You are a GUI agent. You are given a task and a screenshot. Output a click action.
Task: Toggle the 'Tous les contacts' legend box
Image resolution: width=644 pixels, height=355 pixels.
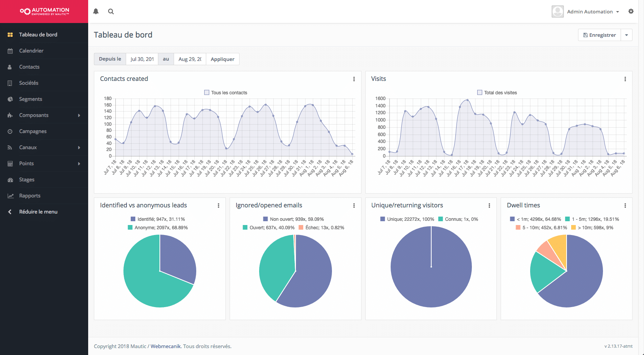point(207,92)
